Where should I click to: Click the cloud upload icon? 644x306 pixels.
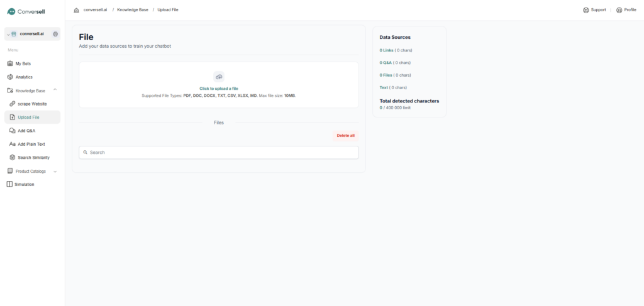click(219, 77)
